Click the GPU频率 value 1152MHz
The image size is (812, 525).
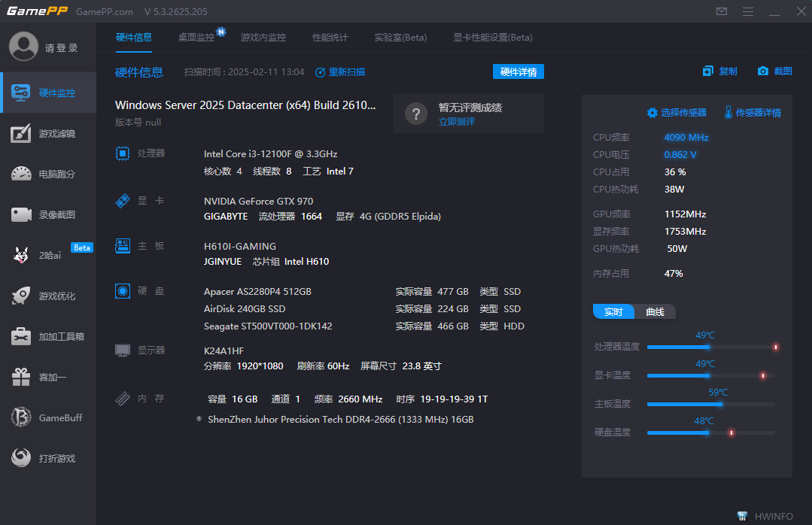click(685, 214)
